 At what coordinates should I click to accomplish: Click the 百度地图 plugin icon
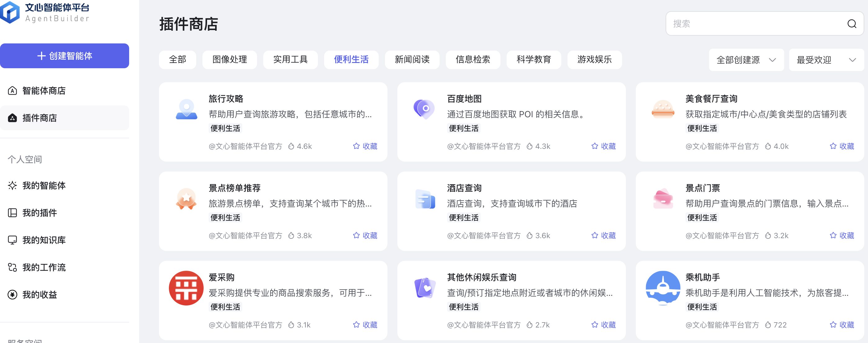coord(424,109)
